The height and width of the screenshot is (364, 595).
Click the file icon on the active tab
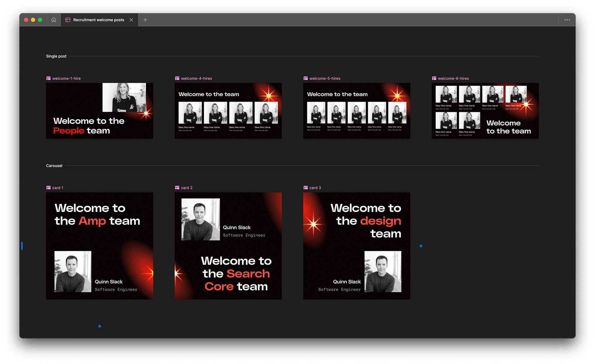pos(68,20)
